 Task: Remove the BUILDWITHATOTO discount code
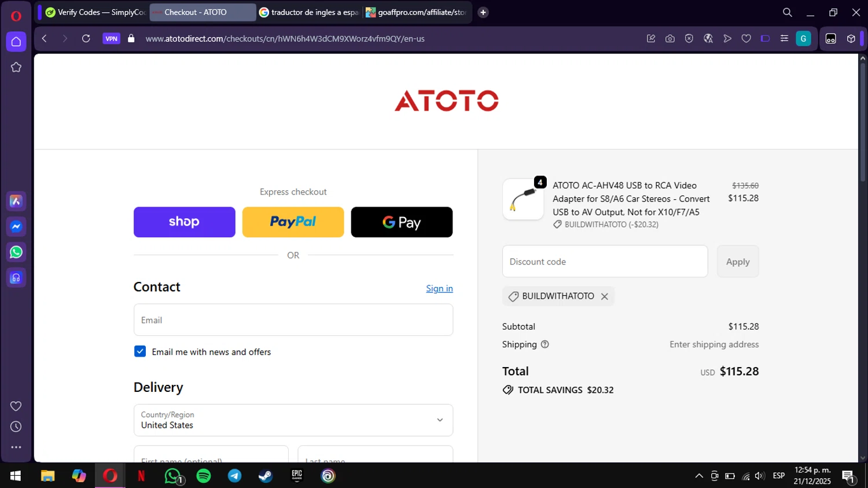coord(605,296)
